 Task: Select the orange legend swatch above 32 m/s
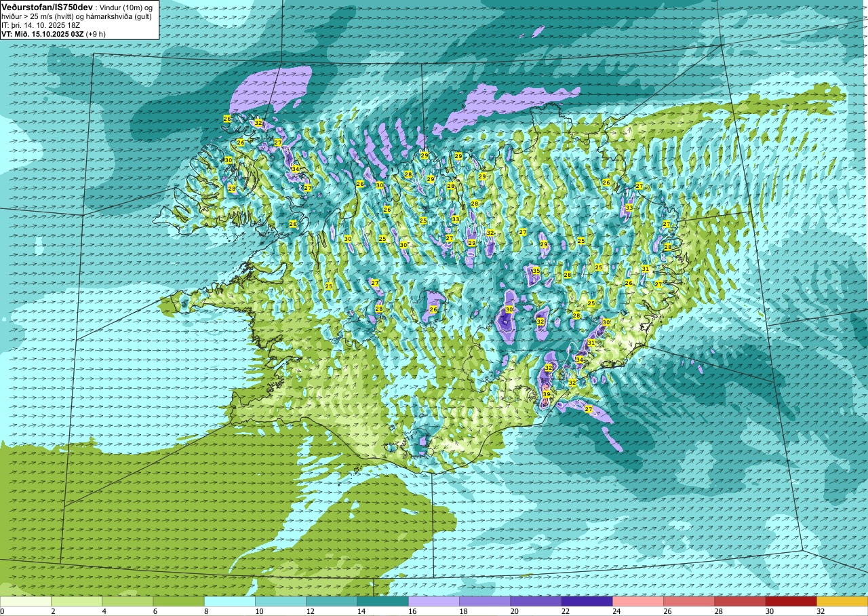842,601
